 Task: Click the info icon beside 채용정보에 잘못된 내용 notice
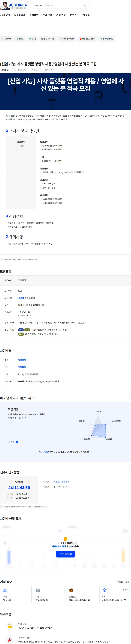click(x=2, y=260)
